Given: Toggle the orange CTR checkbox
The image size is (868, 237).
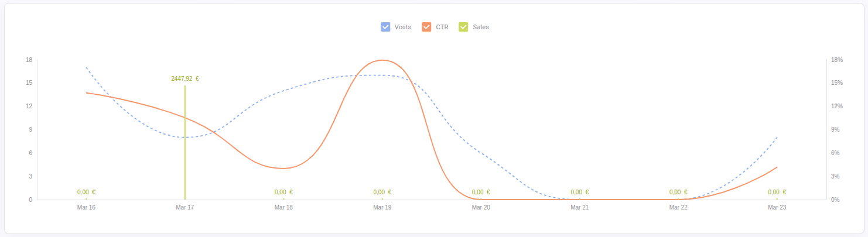Looking at the screenshot, I should tap(426, 27).
